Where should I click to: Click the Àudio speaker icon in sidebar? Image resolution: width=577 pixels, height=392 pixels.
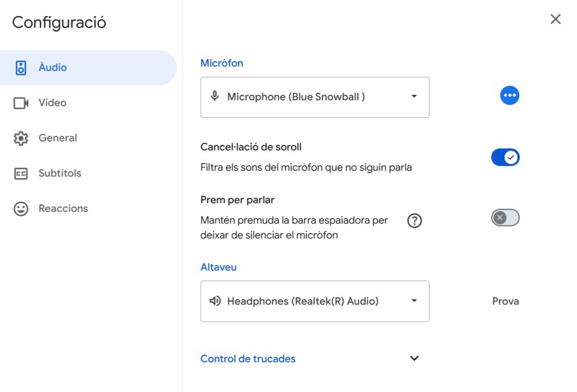[21, 68]
